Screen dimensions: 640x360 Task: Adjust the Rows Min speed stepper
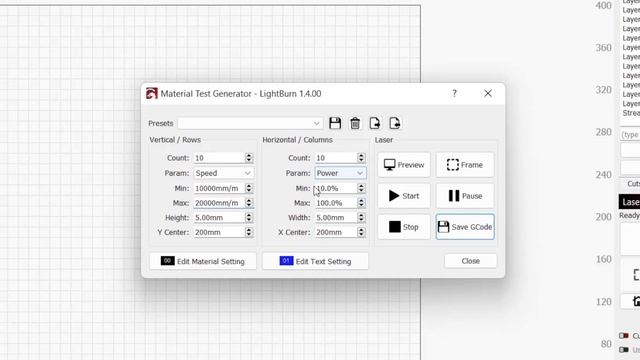coord(249,188)
